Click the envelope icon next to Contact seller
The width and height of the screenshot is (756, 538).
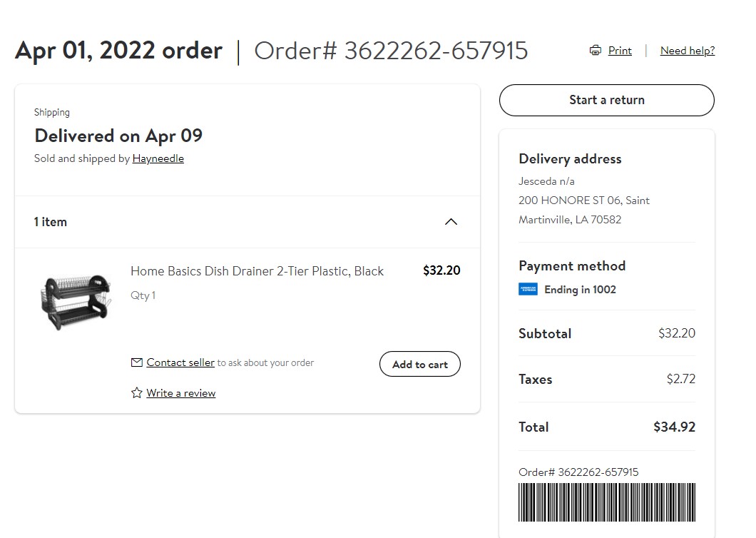point(136,362)
